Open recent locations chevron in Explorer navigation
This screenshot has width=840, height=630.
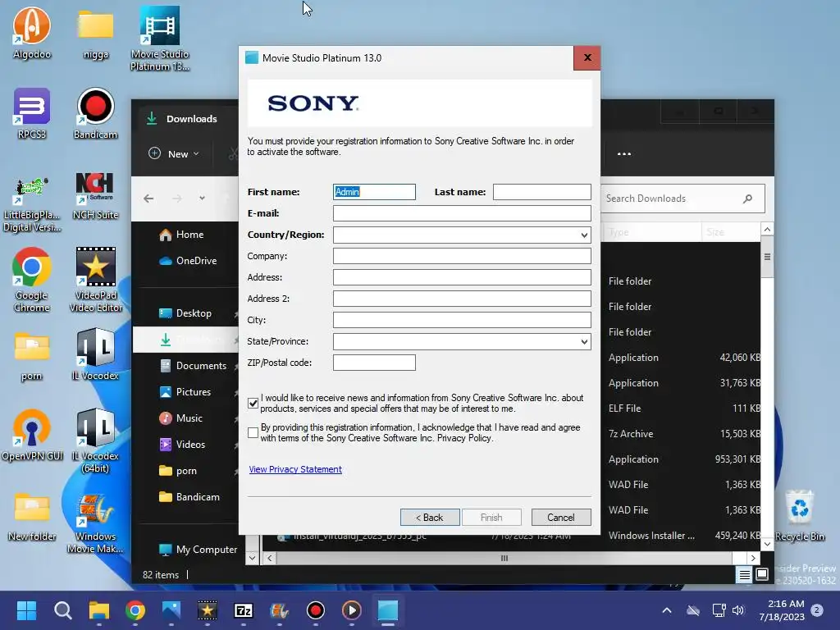(x=202, y=199)
